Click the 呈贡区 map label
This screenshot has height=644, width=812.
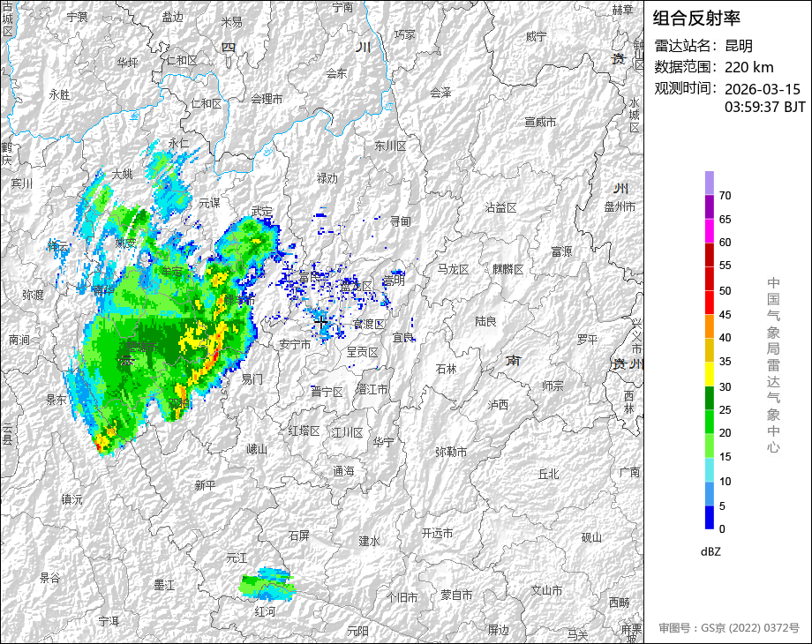pos(362,352)
